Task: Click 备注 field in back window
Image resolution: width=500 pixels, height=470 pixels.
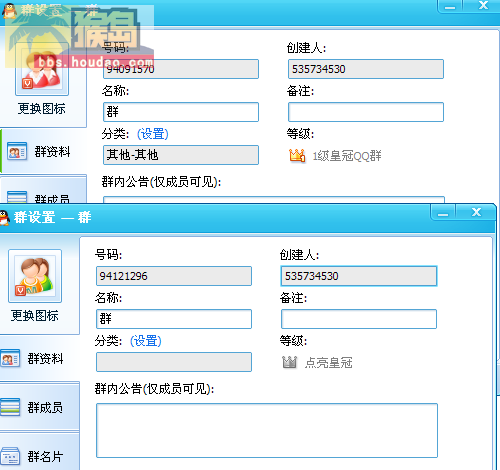Action: tap(366, 112)
